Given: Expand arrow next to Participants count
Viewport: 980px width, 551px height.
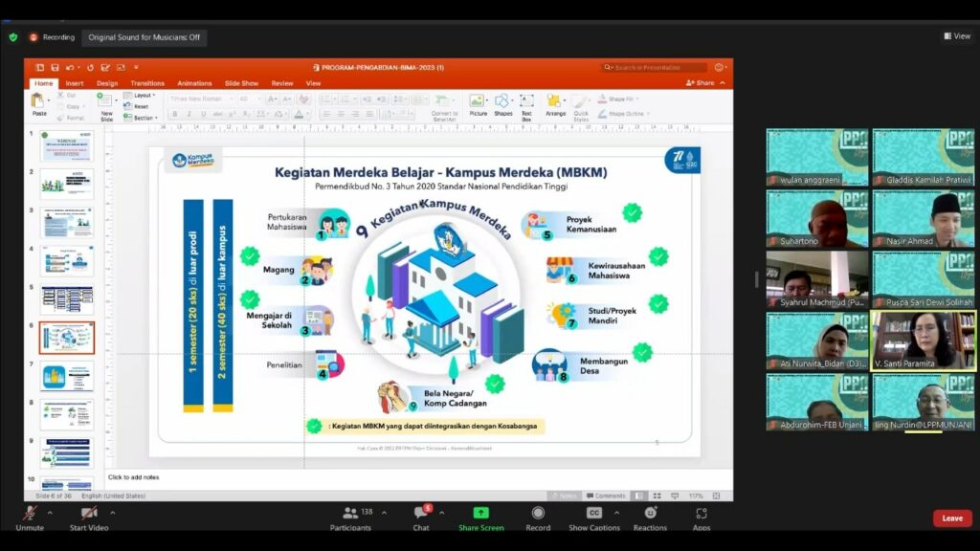Looking at the screenshot, I should point(384,513).
